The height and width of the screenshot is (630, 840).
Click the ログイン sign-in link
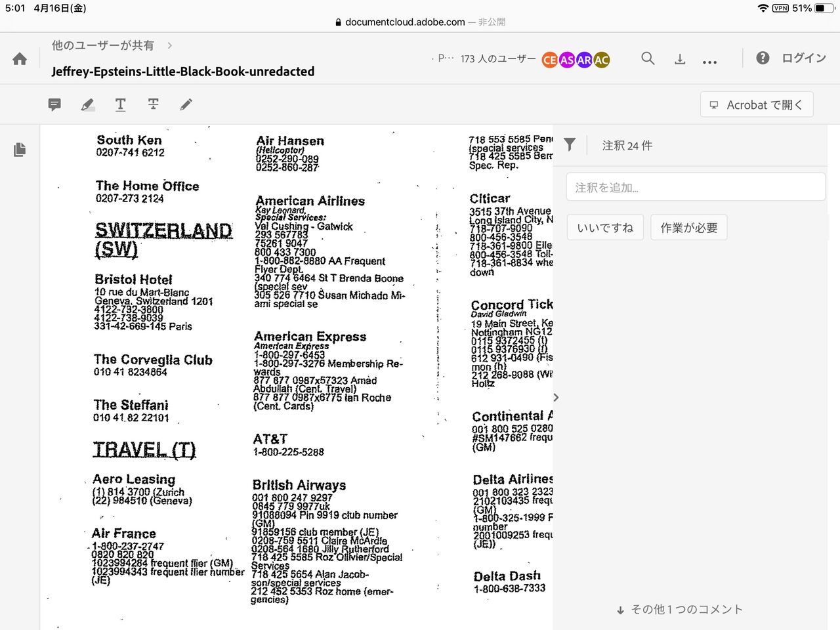[803, 58]
